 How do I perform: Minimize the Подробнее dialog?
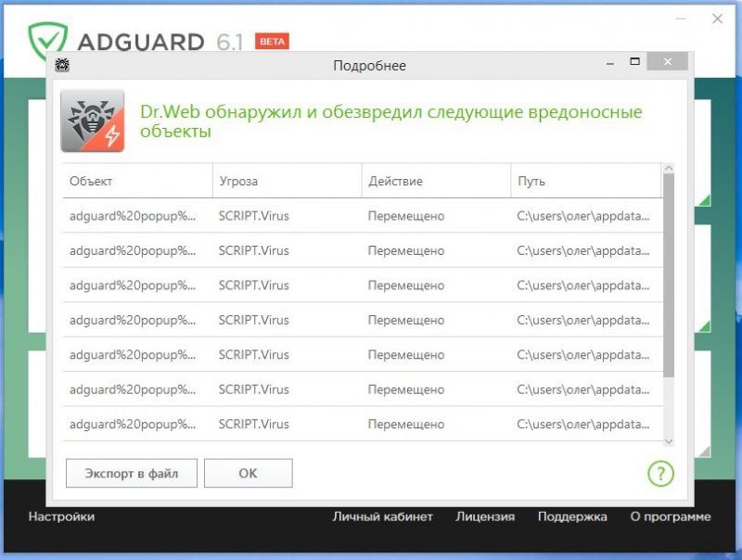(610, 63)
